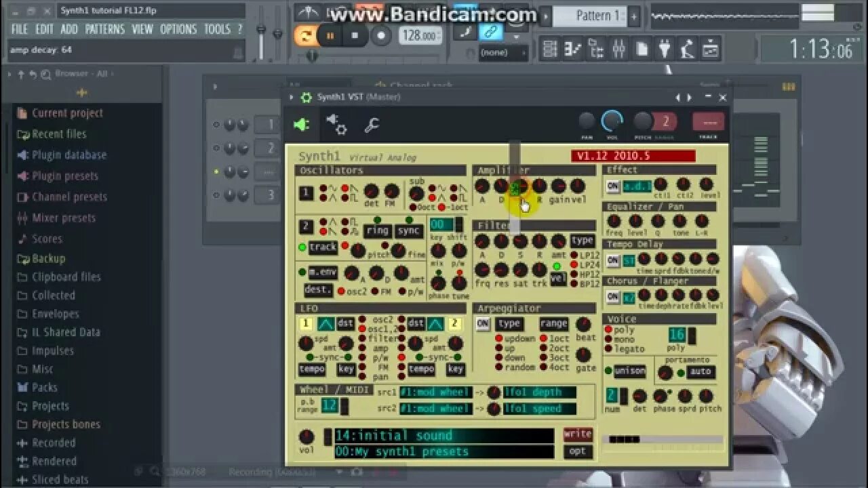Click the portamento knob in Voice section

click(666, 373)
